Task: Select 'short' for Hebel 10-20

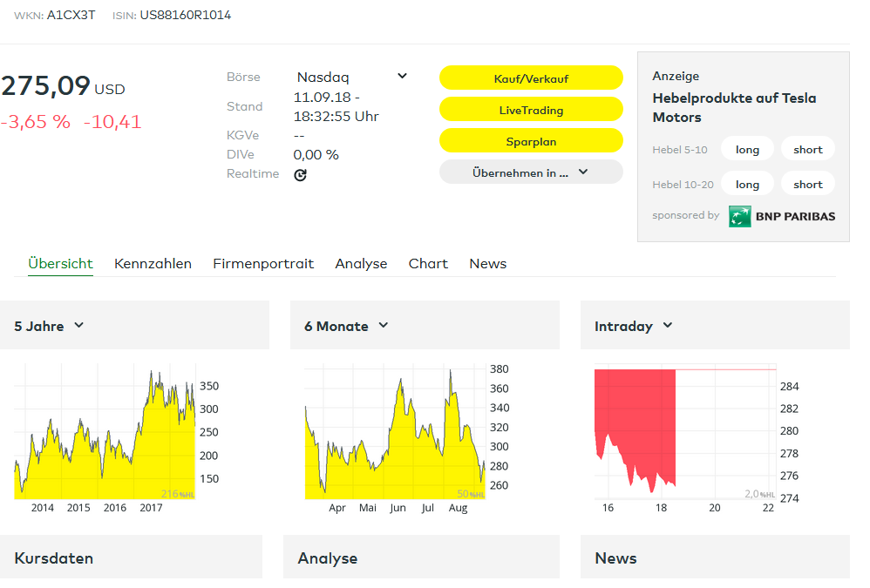Action: (807, 184)
